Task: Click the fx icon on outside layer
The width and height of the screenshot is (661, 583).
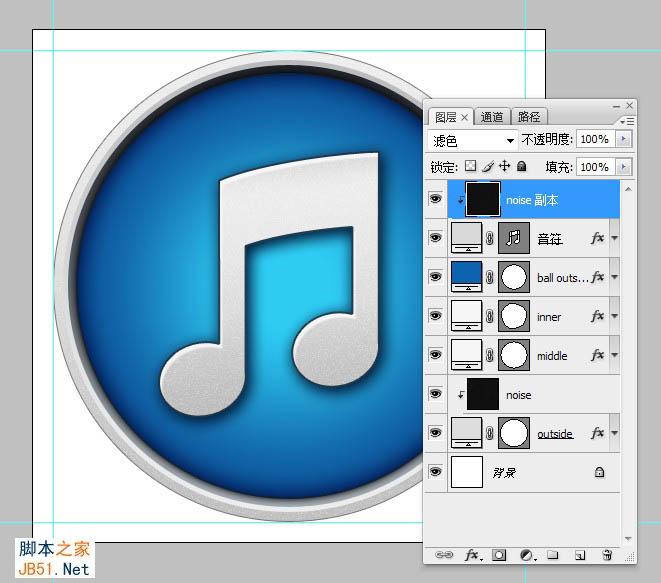Action: [597, 433]
